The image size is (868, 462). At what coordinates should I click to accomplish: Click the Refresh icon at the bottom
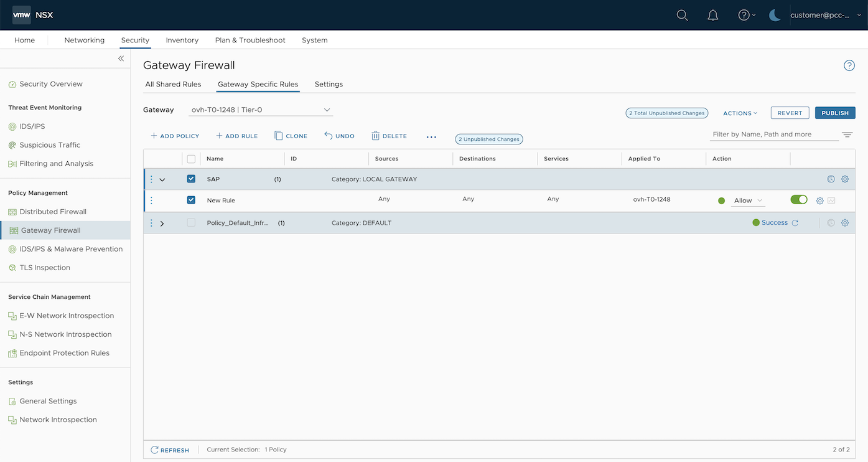(153, 450)
